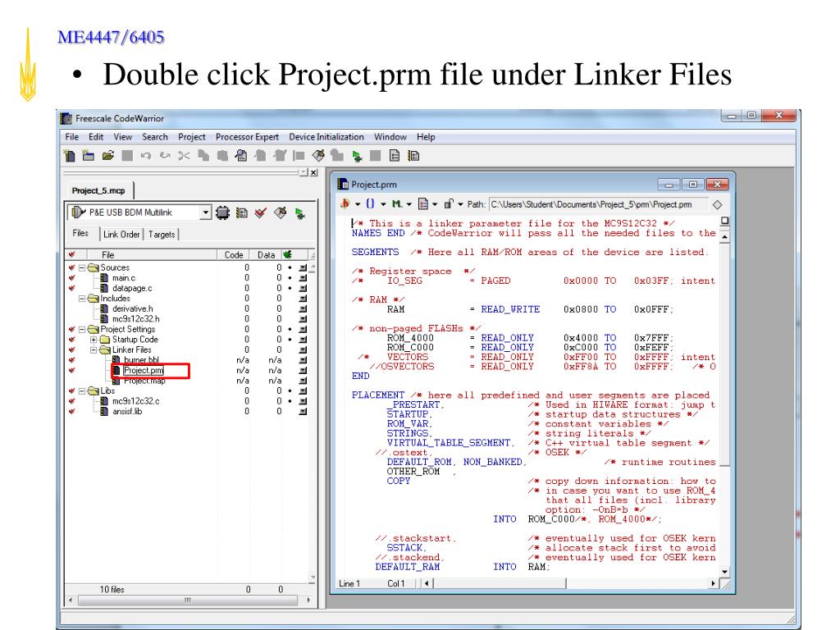Collapse the Sources folder in file tree
The height and width of the screenshot is (630, 840).
tap(82, 267)
